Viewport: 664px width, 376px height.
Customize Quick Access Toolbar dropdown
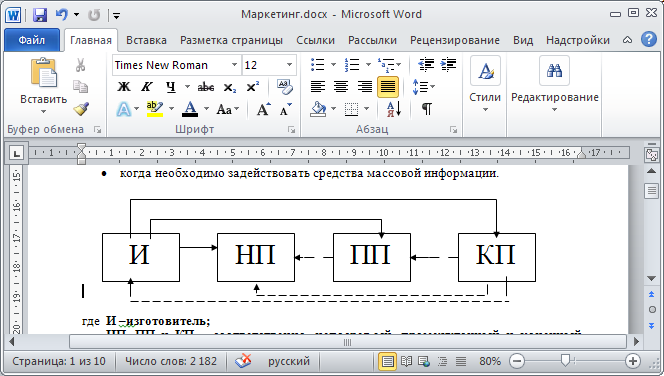(116, 16)
